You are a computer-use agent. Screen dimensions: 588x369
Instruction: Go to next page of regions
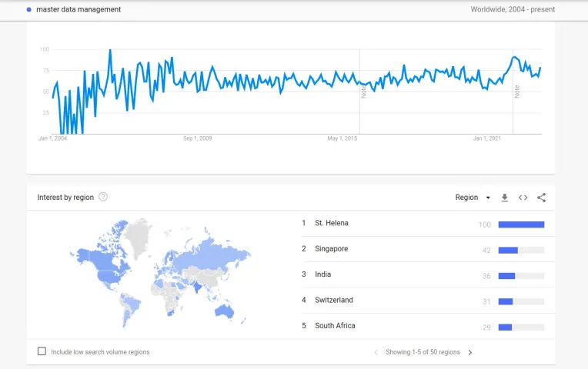tap(470, 353)
